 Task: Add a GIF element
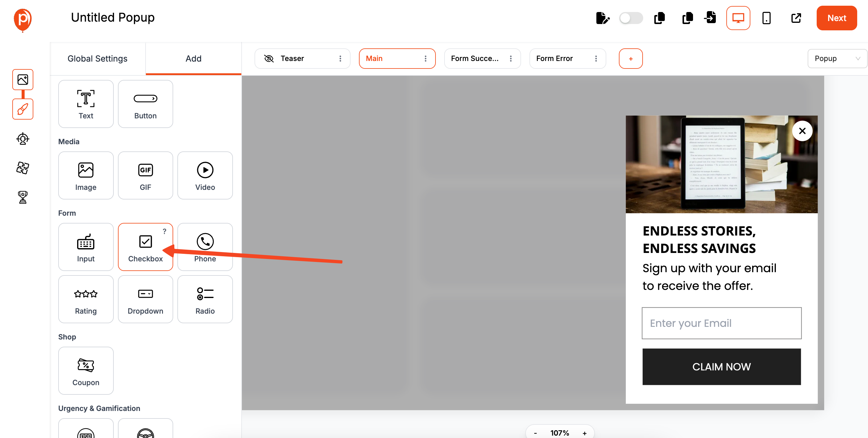tap(145, 175)
